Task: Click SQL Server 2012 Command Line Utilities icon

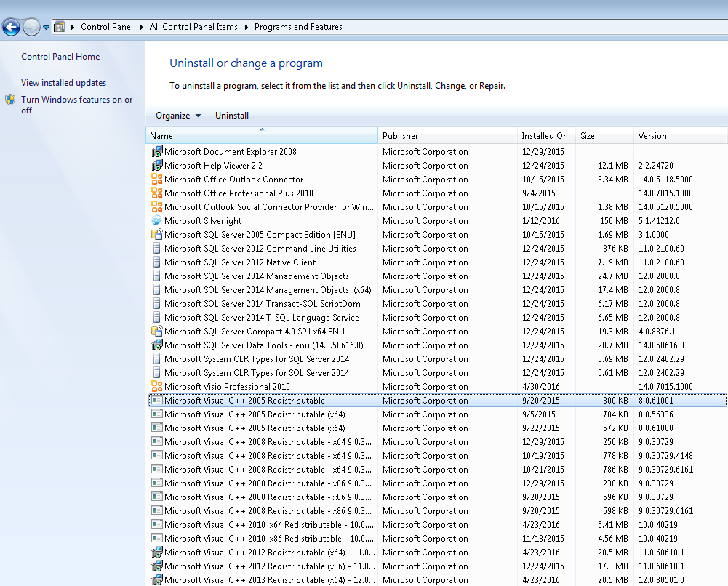Action: point(157,248)
